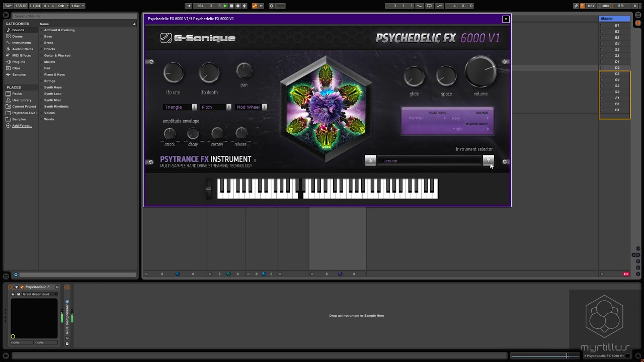Click the Session Record circle button
The width and height of the screenshot is (644, 362).
tap(271, 6)
